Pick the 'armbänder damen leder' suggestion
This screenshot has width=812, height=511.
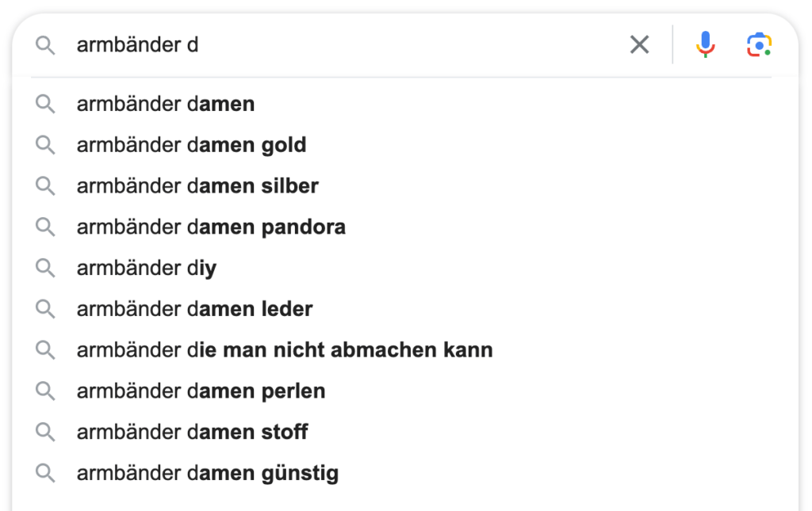(x=405, y=309)
